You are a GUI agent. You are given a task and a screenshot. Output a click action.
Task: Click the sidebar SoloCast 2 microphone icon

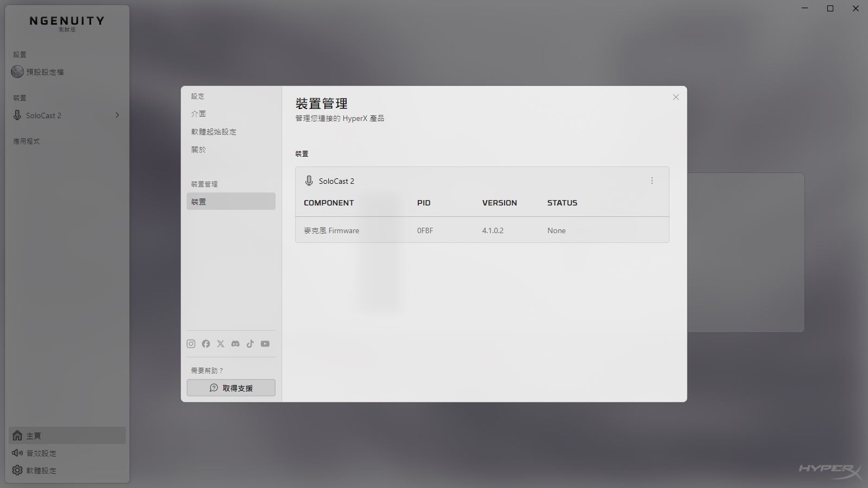click(x=17, y=115)
